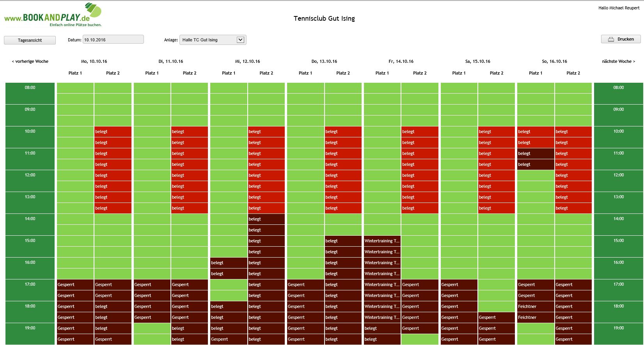Click the Tagesansicht button
644x345 pixels.
30,40
